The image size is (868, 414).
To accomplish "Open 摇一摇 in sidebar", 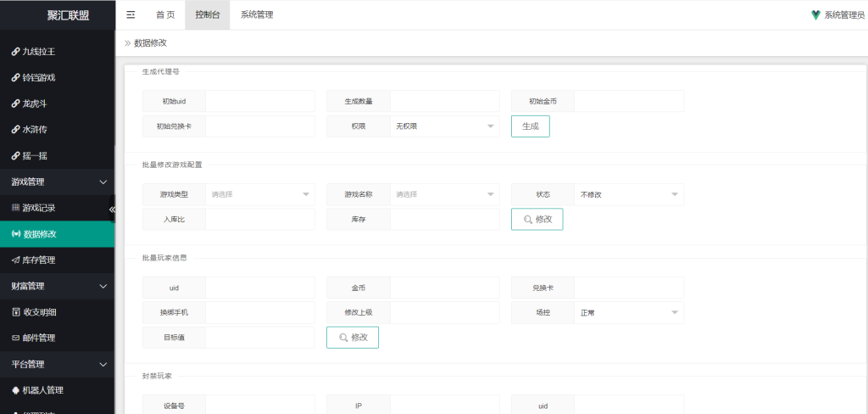I will point(57,156).
